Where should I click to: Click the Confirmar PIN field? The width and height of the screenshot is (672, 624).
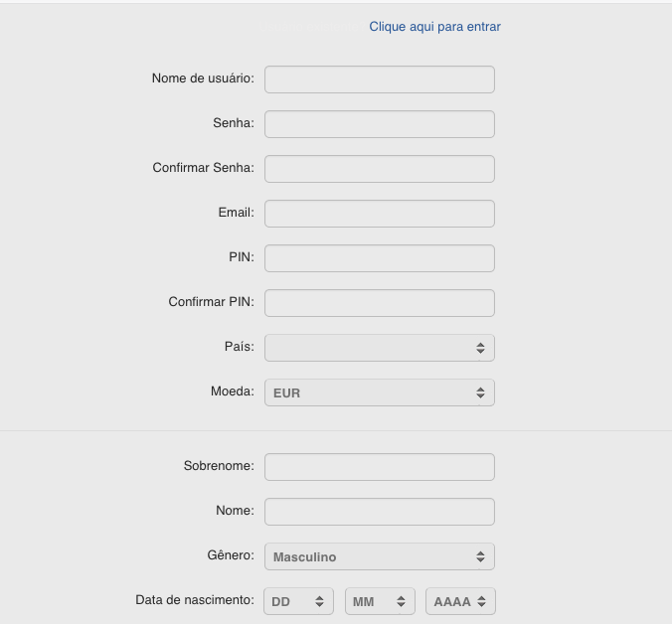379,303
